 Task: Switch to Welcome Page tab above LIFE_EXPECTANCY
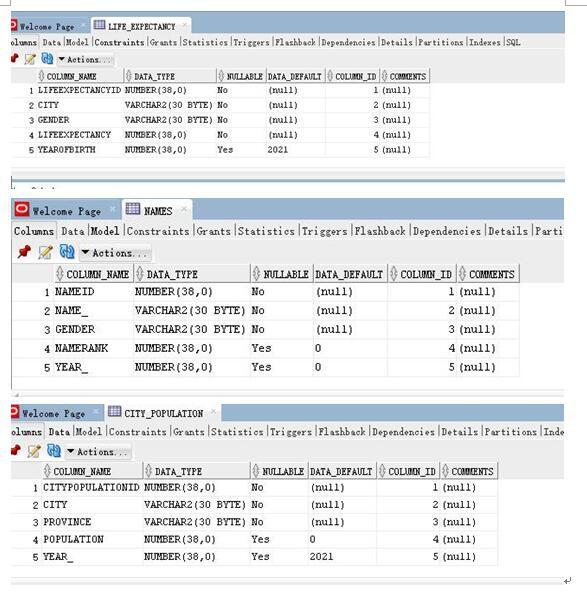coord(48,26)
